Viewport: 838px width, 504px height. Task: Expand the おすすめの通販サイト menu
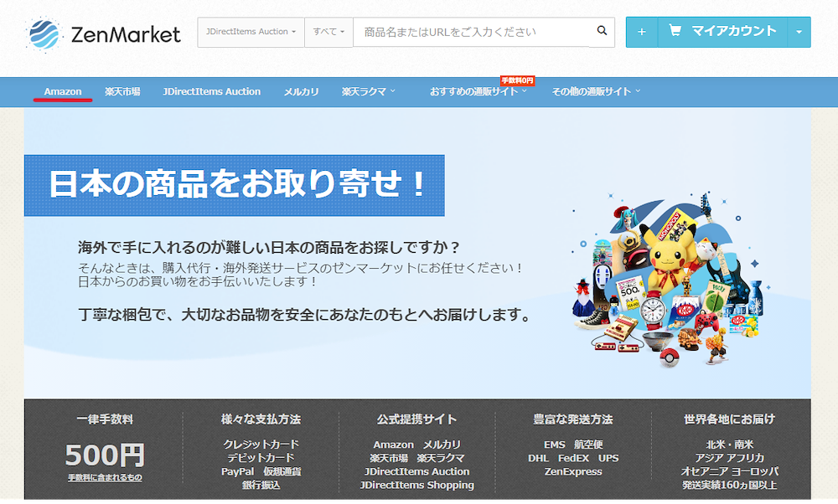tap(478, 91)
